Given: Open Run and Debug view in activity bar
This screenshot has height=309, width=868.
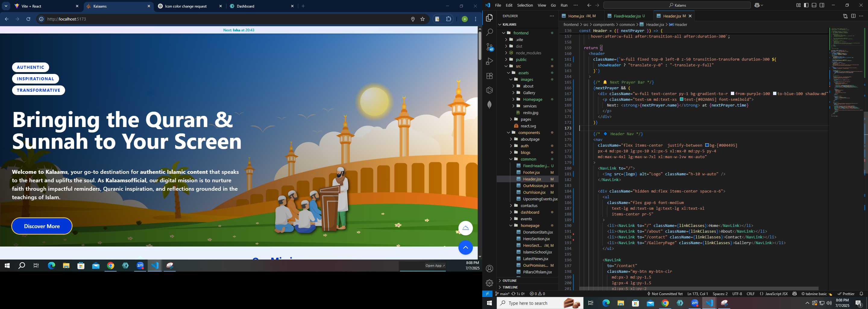Looking at the screenshot, I should (489, 61).
